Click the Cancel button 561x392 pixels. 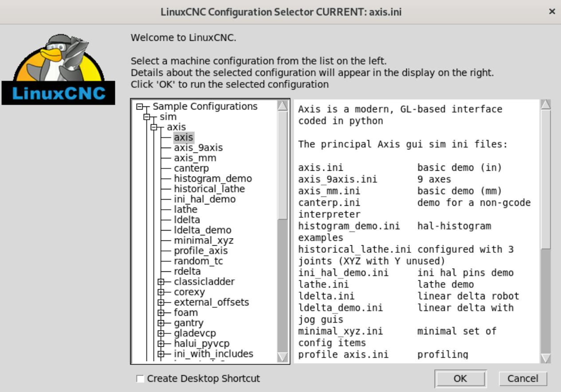point(523,379)
